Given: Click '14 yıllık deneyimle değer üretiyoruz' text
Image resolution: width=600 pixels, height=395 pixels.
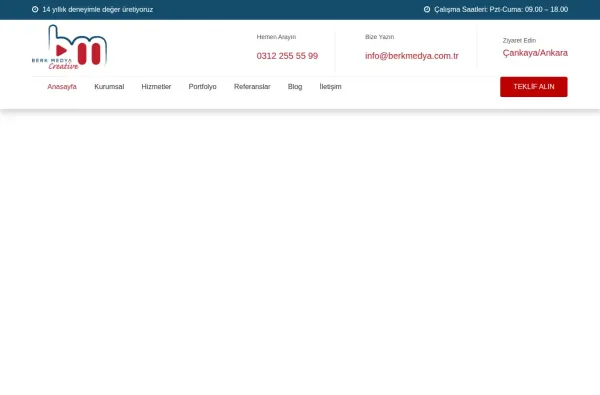Looking at the screenshot, I should pos(98,10).
